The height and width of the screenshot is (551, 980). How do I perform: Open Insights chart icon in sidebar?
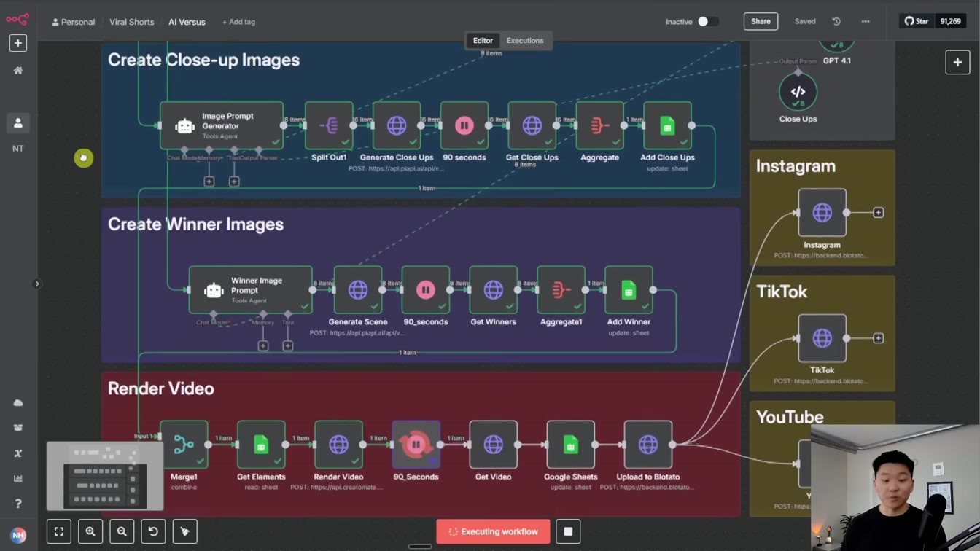[18, 479]
